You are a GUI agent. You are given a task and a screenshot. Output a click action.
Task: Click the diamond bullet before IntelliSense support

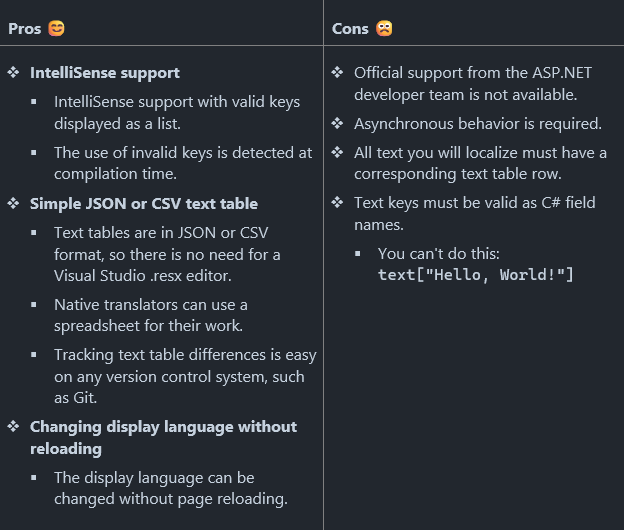[14, 72]
